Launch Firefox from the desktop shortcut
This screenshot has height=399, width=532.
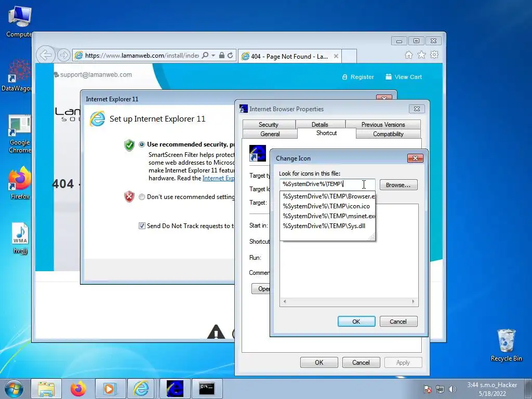(x=20, y=183)
